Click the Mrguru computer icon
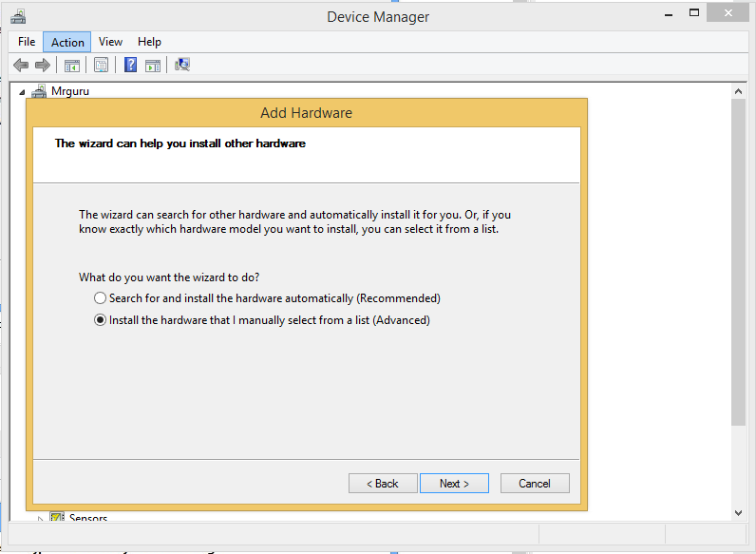756x554 pixels. [39, 90]
